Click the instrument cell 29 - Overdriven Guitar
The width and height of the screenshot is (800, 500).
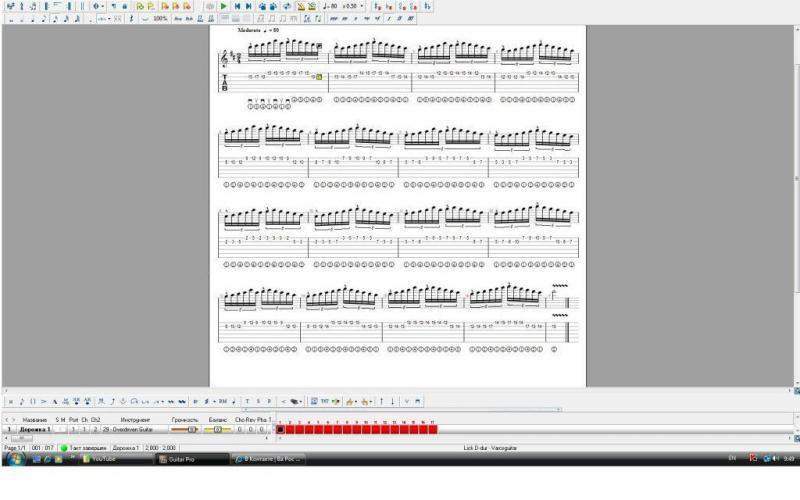(128, 430)
